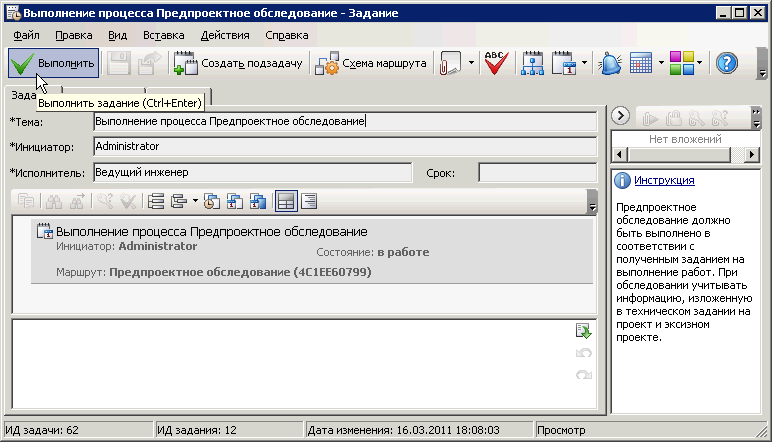Click the attachments scrollbar right arrow
This screenshot has height=442, width=772.
click(751, 155)
